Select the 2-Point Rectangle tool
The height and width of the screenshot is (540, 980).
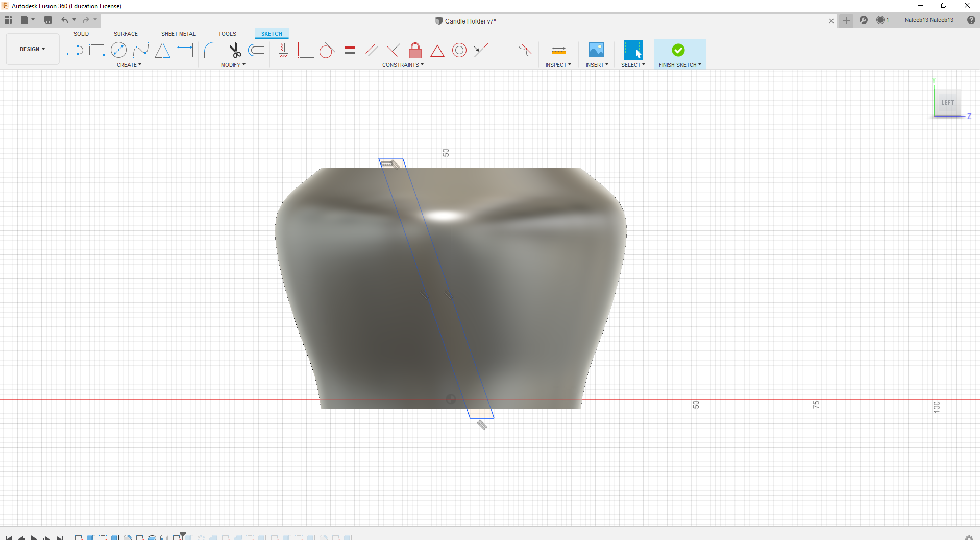pyautogui.click(x=96, y=50)
